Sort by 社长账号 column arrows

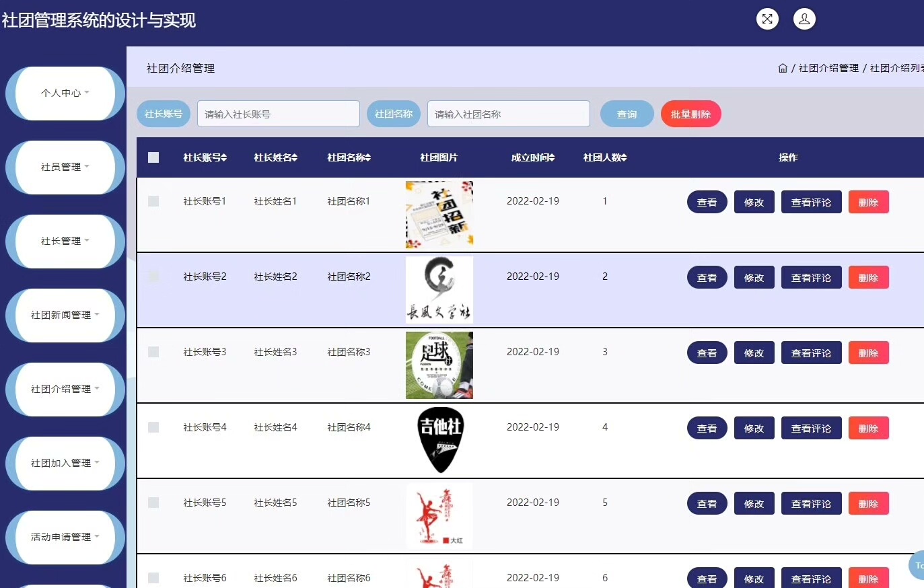click(x=224, y=157)
